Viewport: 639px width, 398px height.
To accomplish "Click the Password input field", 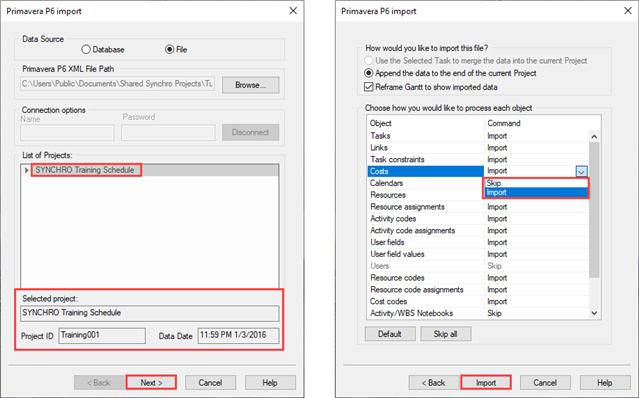I will coord(168,133).
